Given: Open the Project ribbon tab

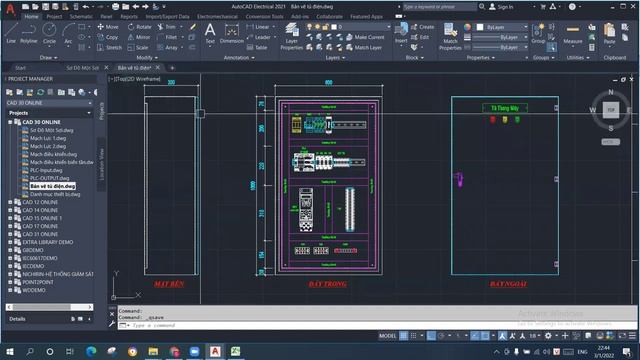Looking at the screenshot, I should pyautogui.click(x=54, y=17).
